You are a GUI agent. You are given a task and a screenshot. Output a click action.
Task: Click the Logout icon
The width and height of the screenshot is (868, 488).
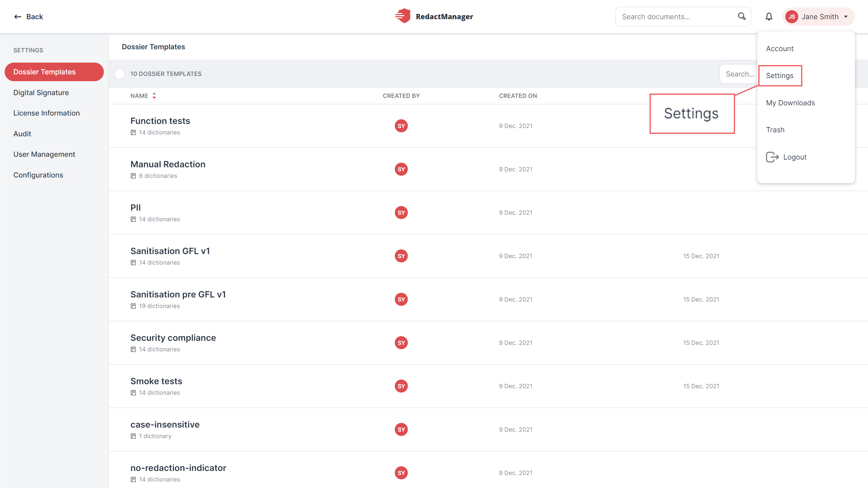[x=772, y=157]
